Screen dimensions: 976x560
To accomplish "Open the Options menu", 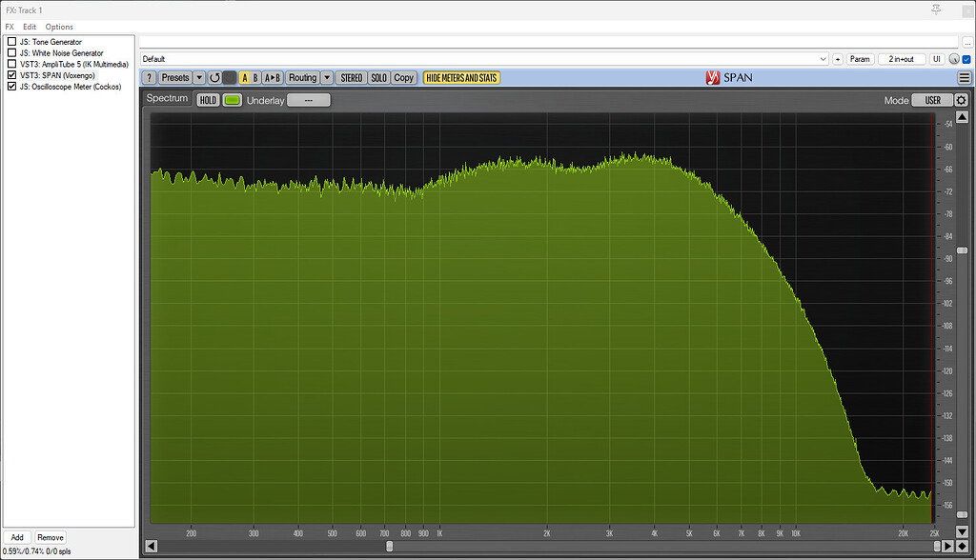I will point(59,26).
